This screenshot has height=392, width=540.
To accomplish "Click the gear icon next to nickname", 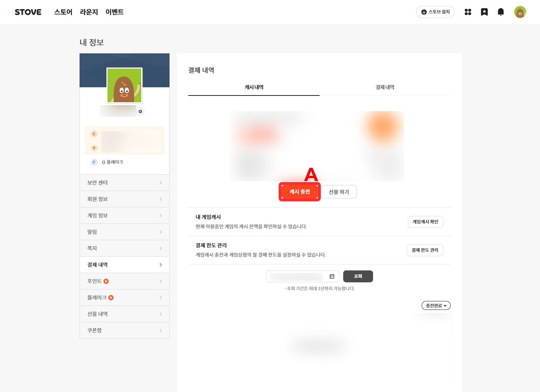I will (x=140, y=112).
